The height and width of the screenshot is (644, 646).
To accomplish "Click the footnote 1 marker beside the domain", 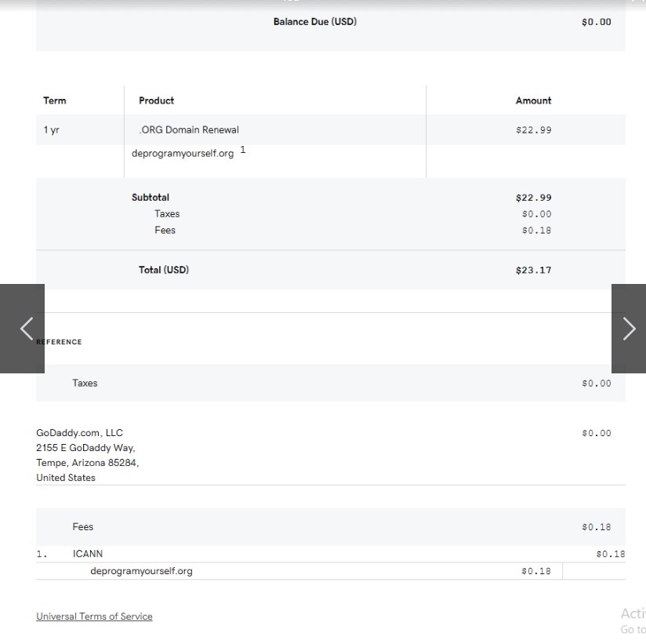I will [x=243, y=150].
